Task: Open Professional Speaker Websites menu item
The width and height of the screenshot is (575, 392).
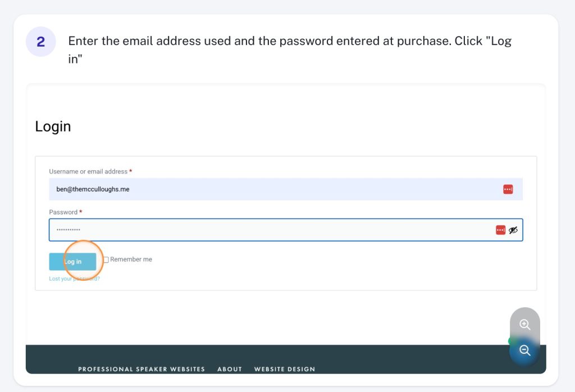Action: click(142, 369)
